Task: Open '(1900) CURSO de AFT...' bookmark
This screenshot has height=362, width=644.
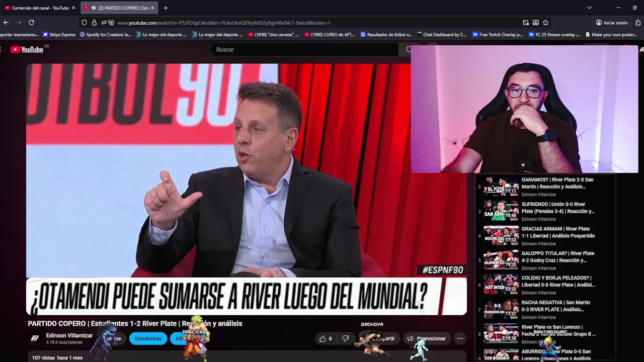Action: click(329, 35)
